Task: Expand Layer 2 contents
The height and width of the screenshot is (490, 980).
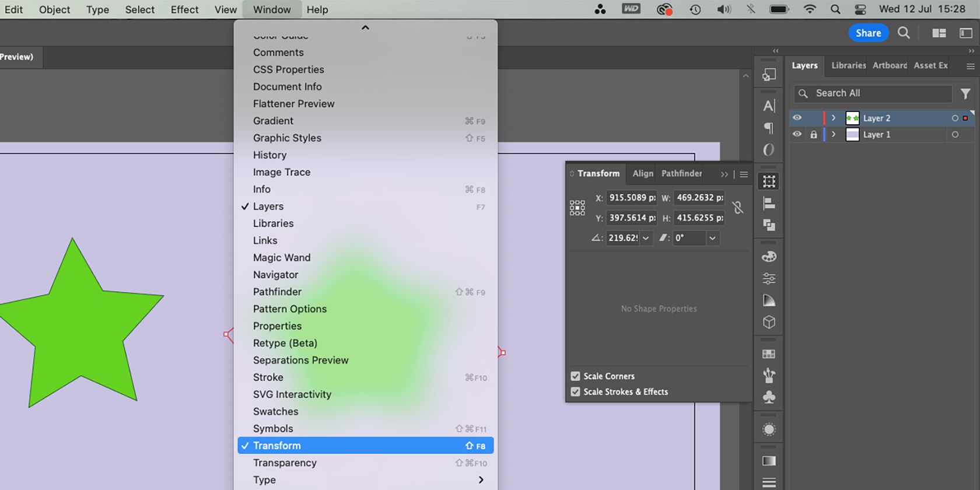Action: [x=834, y=118]
